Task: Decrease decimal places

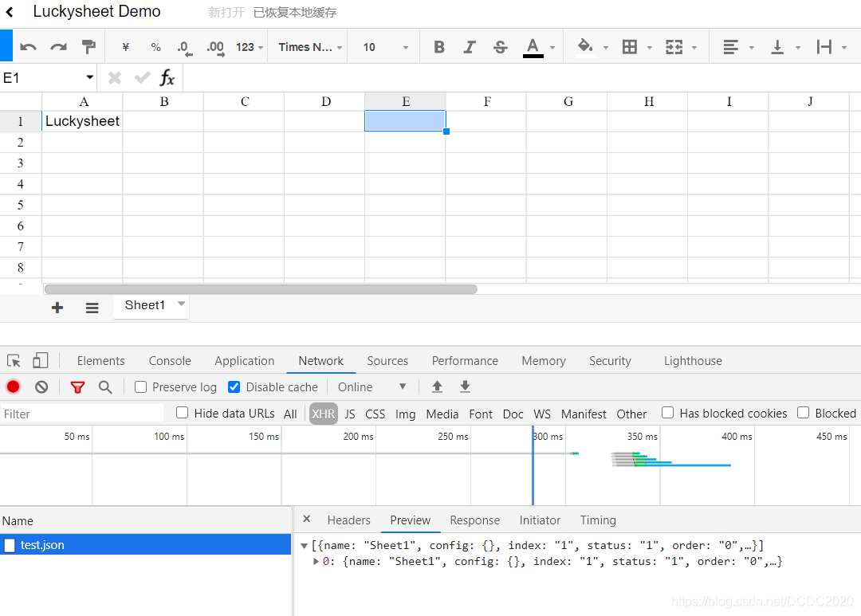Action: point(185,49)
